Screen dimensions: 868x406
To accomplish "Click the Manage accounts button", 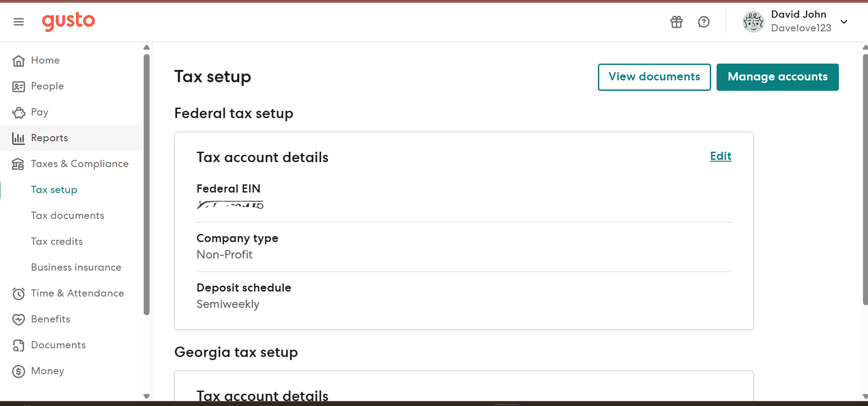I will point(777,77).
